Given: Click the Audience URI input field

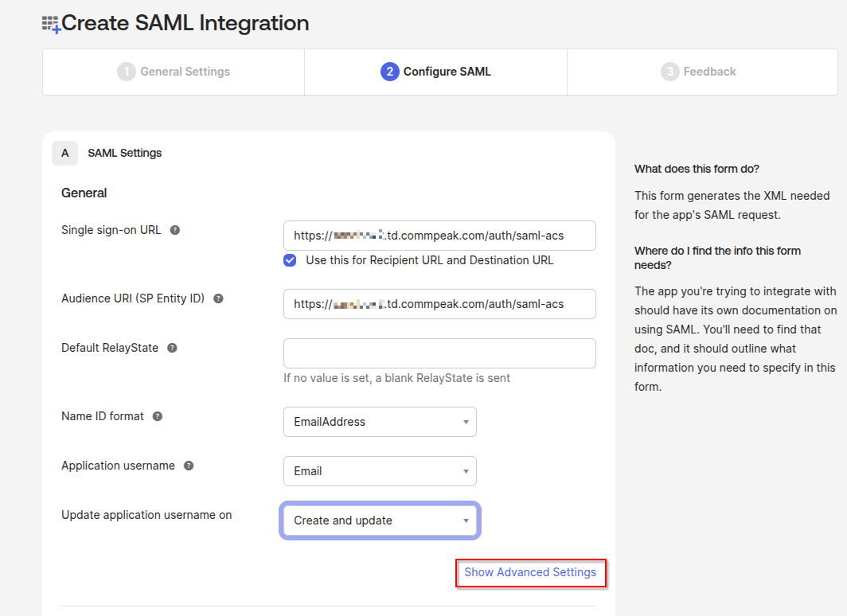Looking at the screenshot, I should pos(439,304).
